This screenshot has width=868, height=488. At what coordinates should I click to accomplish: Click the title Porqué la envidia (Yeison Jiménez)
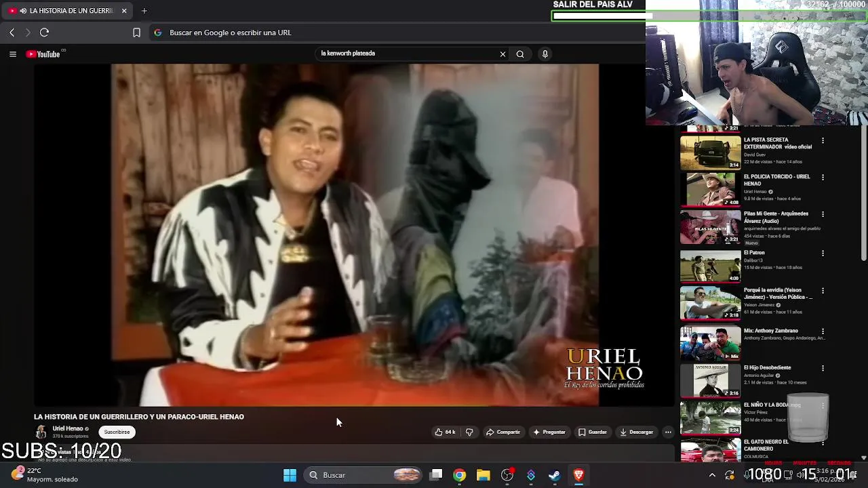[778, 293]
